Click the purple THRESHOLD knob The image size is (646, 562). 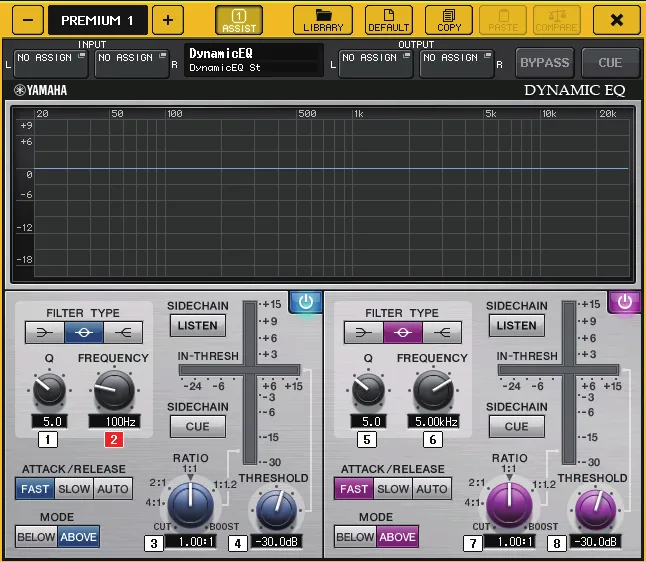pos(595,509)
